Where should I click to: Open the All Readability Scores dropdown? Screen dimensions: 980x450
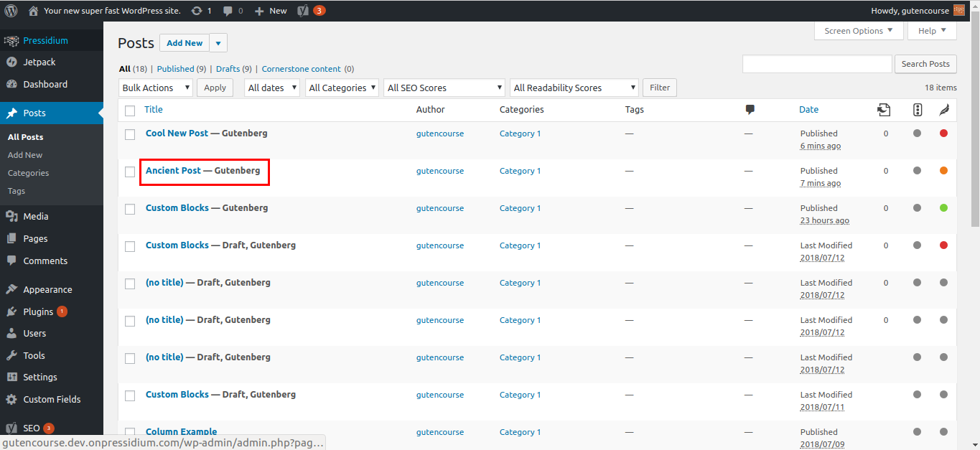click(x=574, y=88)
